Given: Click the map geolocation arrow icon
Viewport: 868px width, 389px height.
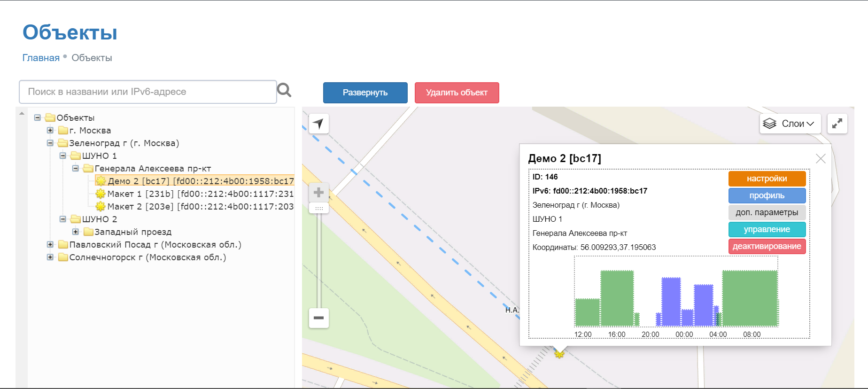Looking at the screenshot, I should coord(318,124).
